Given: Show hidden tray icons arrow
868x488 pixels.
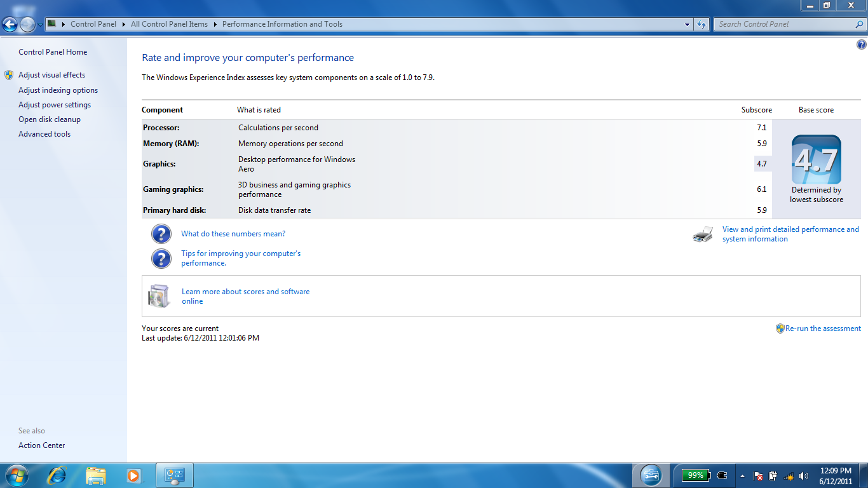Looking at the screenshot, I should click(742, 476).
